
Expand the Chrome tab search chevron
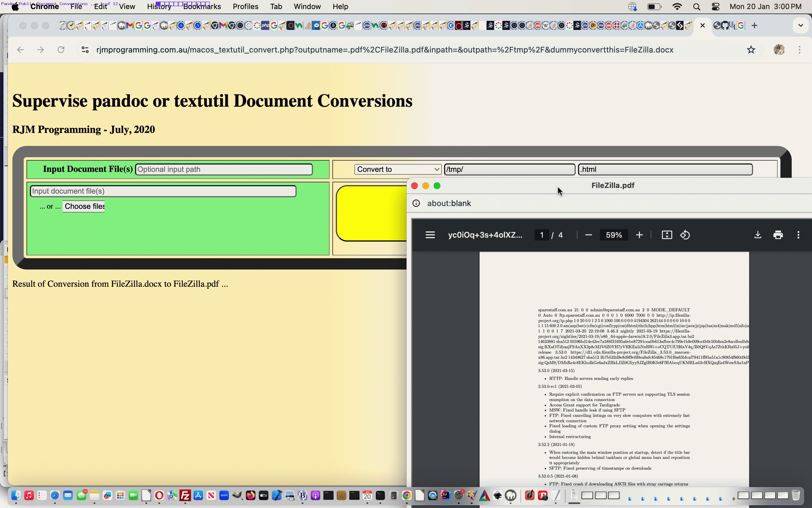coord(801,25)
